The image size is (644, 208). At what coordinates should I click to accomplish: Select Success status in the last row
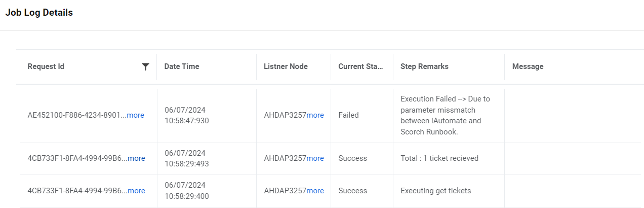352,191
